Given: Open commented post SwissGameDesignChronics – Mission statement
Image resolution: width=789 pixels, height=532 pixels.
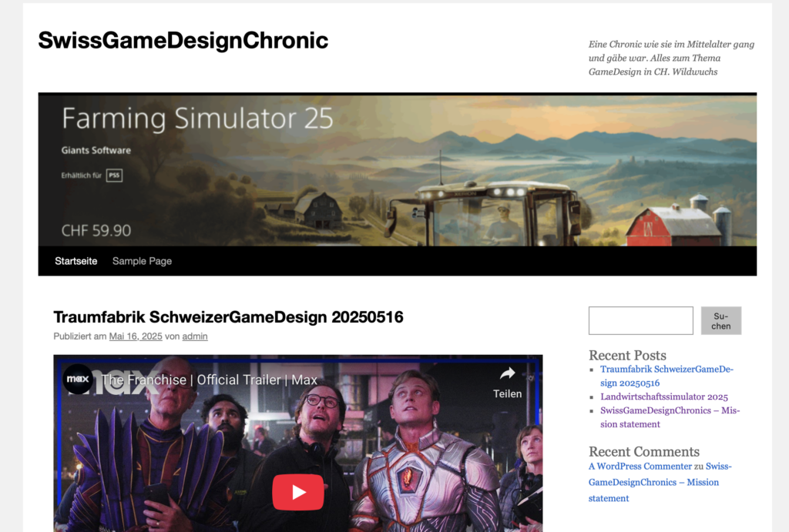Looking at the screenshot, I should (660, 482).
